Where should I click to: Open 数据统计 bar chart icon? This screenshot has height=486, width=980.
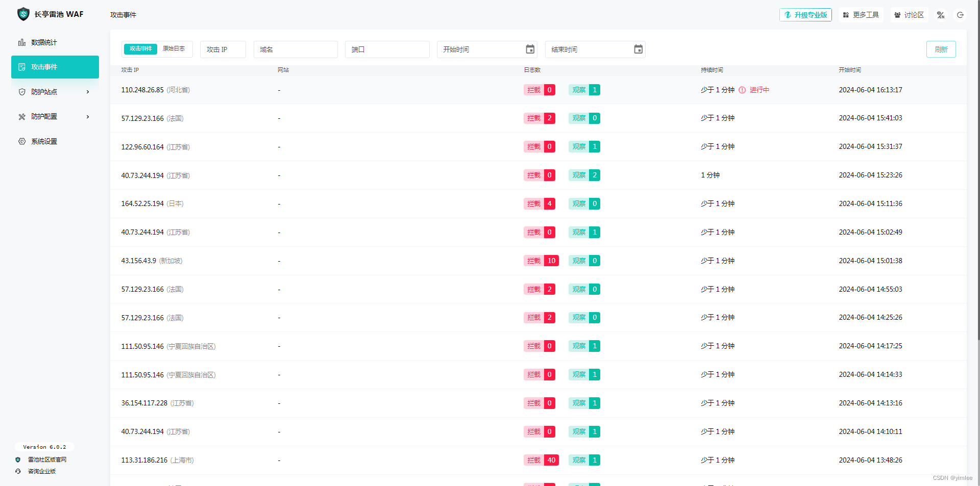22,42
